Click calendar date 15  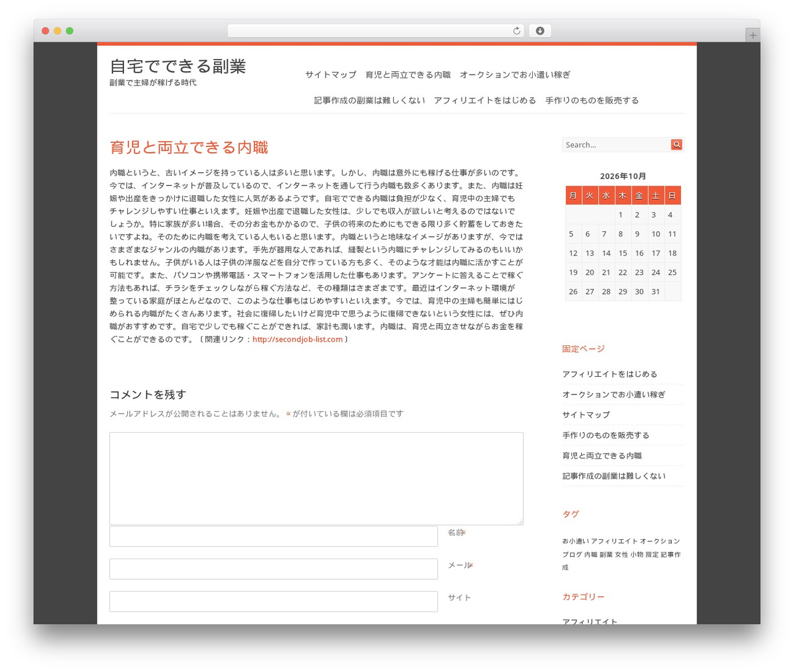click(623, 254)
